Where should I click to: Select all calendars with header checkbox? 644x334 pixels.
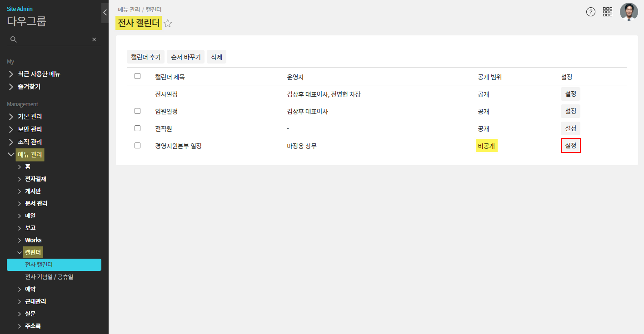coord(137,76)
